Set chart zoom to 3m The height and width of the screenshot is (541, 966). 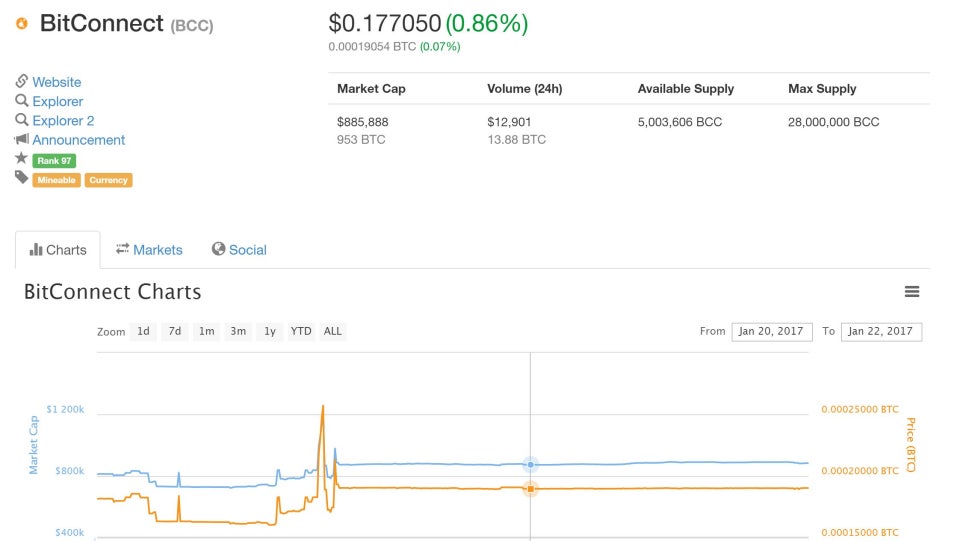point(238,332)
